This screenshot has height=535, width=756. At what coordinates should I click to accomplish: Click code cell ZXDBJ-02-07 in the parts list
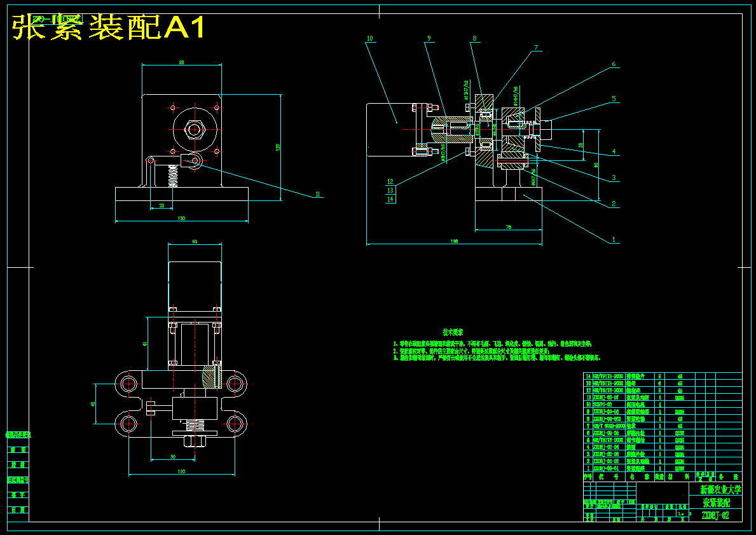tap(606, 398)
